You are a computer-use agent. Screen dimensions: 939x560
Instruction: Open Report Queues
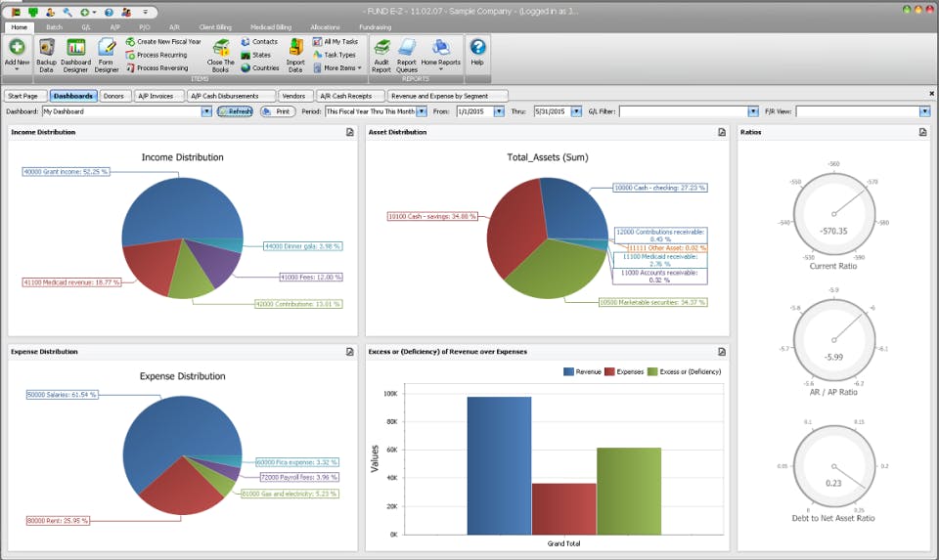point(407,47)
